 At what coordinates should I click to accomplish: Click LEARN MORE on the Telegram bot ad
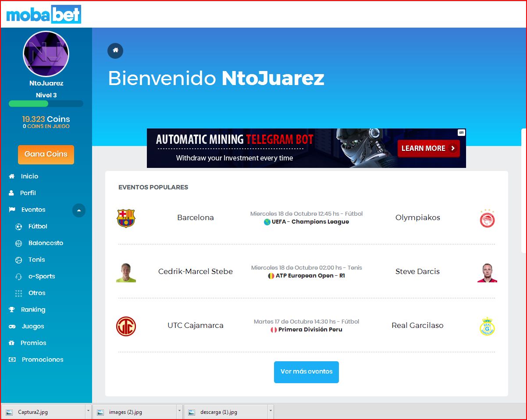click(429, 148)
